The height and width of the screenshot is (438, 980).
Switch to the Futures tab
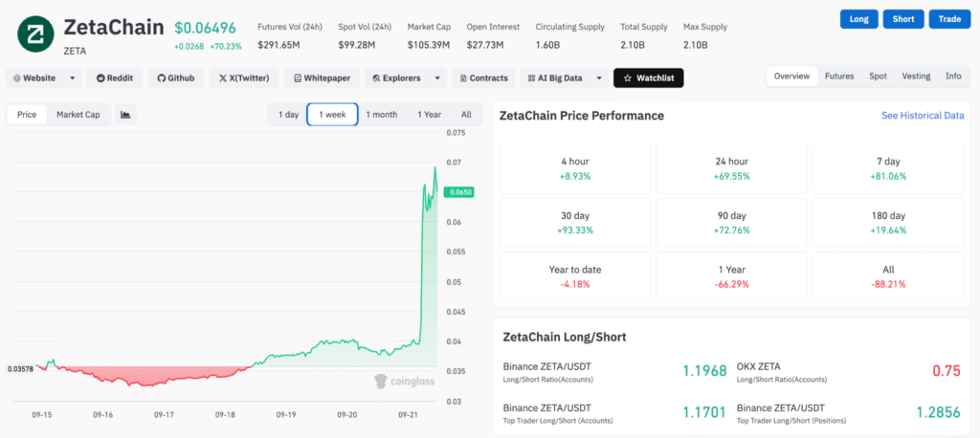839,77
